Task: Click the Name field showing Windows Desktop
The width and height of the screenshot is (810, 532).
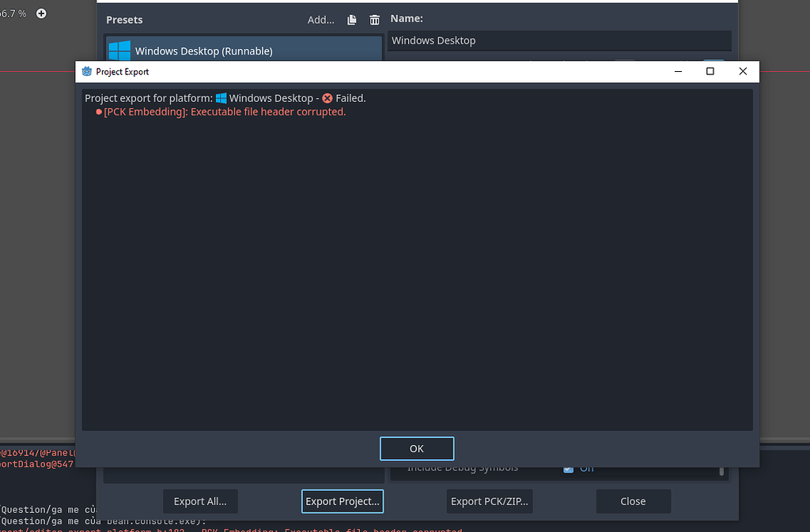Action: coord(559,40)
